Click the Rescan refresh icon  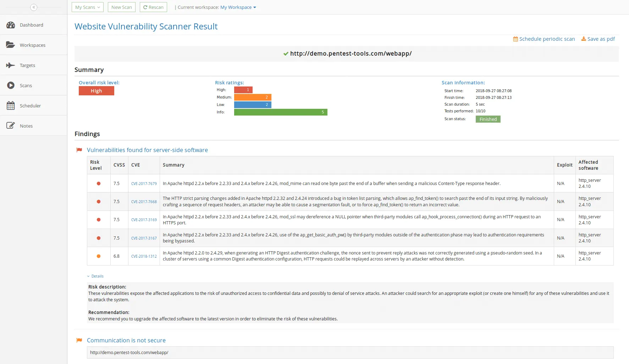(145, 7)
